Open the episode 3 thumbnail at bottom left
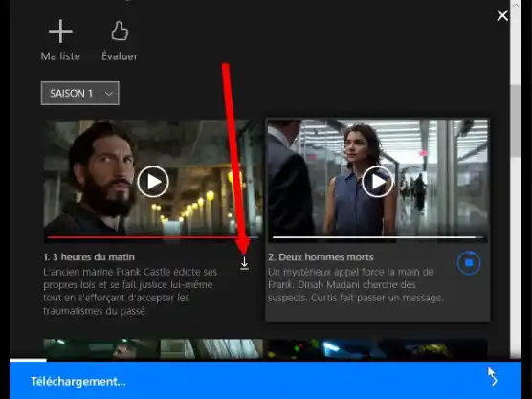Image resolution: width=532 pixels, height=399 pixels. pos(153,348)
